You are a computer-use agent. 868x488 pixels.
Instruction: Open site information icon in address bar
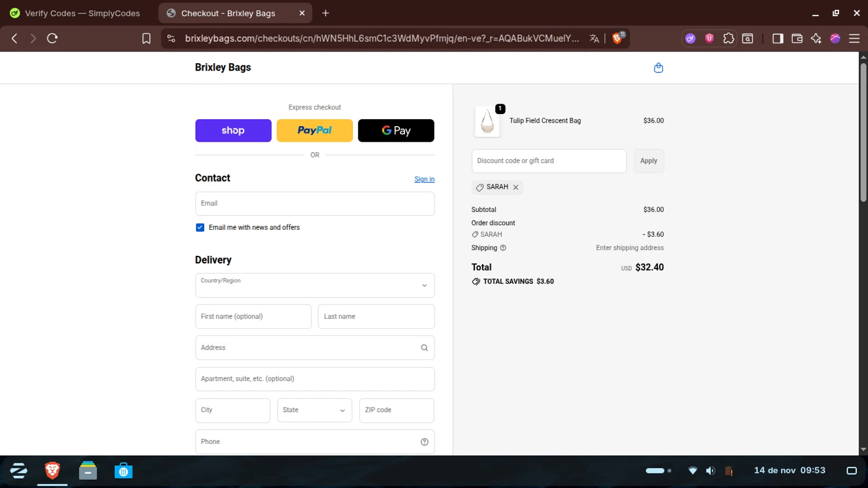click(171, 38)
